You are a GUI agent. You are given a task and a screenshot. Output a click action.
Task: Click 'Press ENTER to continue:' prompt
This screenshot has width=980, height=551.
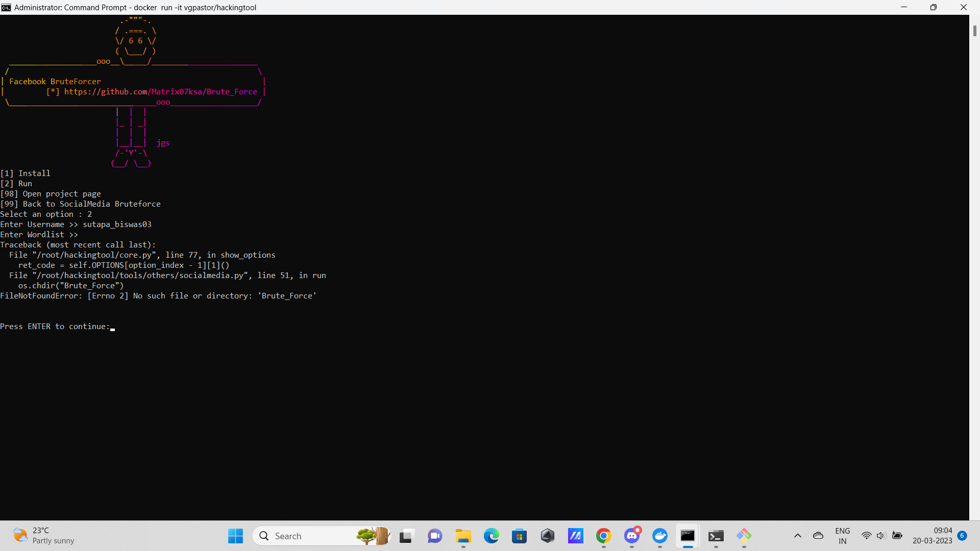[55, 327]
